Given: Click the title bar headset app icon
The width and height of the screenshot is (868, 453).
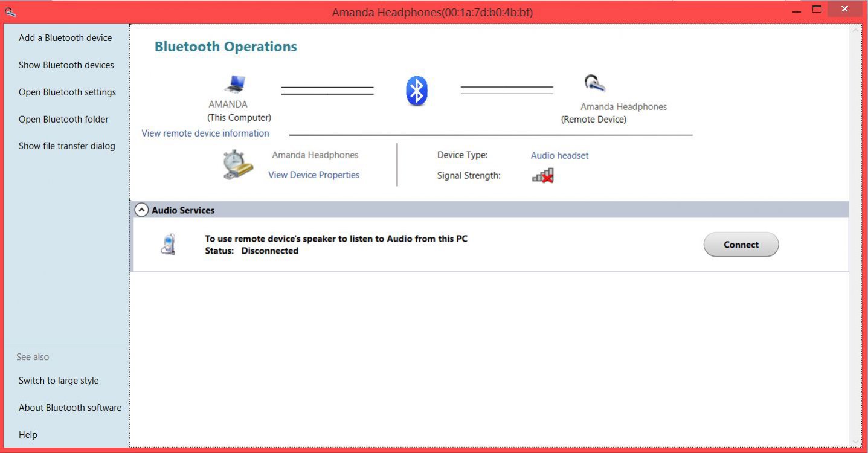Looking at the screenshot, I should [x=10, y=11].
